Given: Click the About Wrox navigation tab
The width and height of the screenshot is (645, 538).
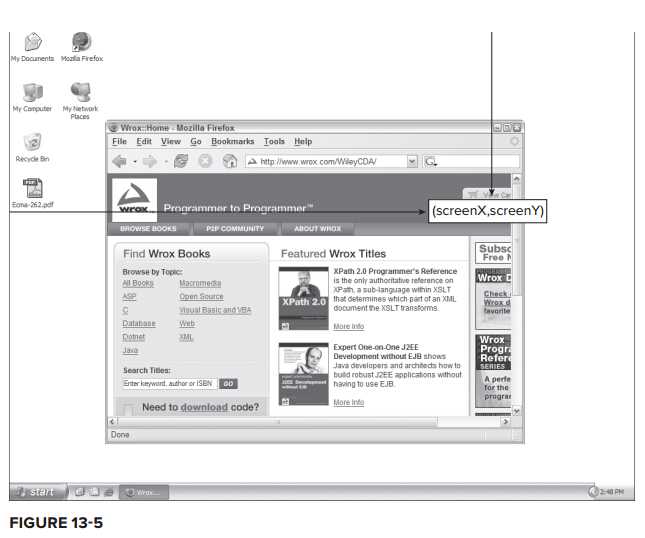Looking at the screenshot, I should tap(318, 229).
